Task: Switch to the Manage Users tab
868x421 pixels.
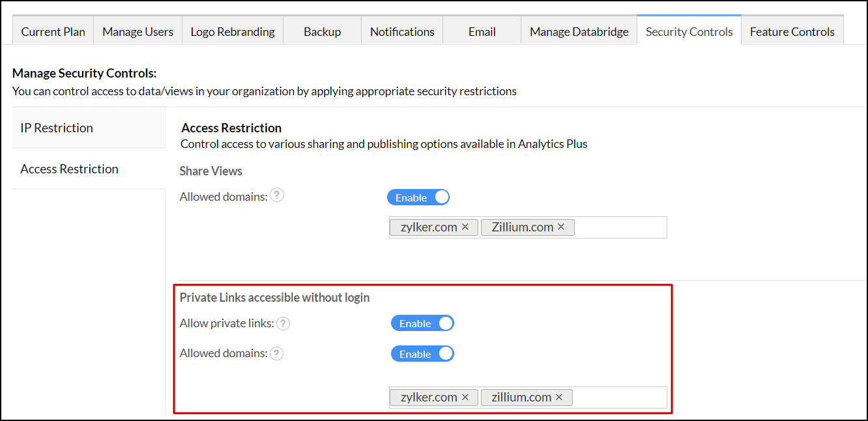Action: coord(137,31)
